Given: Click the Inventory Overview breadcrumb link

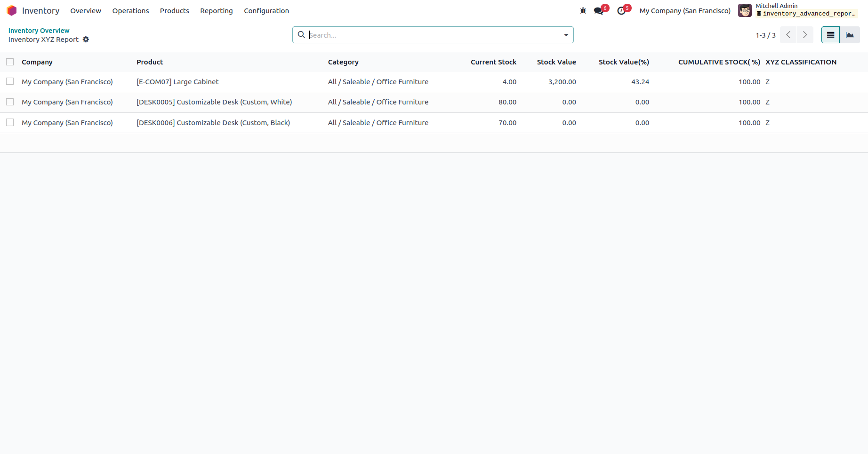Looking at the screenshot, I should tap(39, 31).
